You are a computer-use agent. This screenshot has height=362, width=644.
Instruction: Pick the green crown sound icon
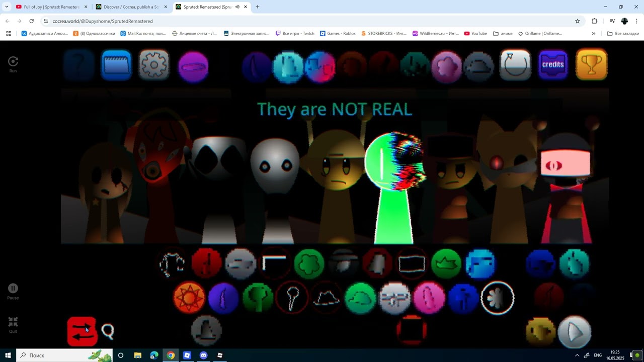pyautogui.click(x=446, y=264)
